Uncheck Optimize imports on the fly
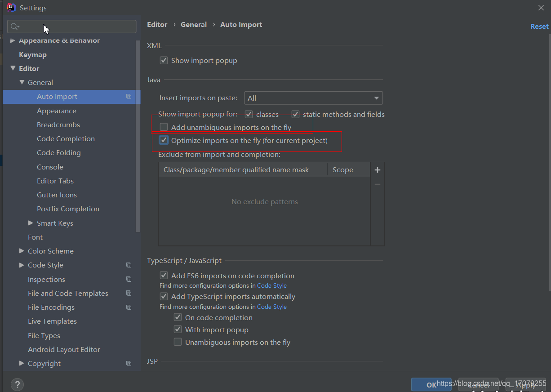The image size is (551, 392). (x=164, y=140)
